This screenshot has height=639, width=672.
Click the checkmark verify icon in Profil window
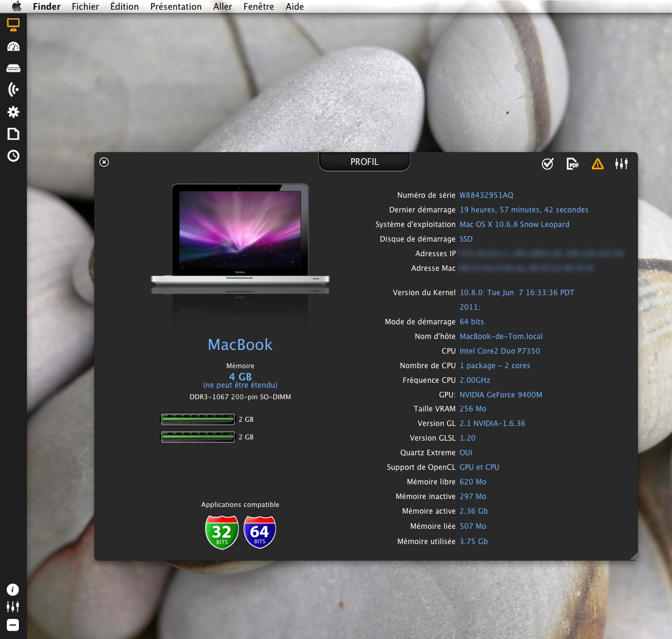point(547,164)
